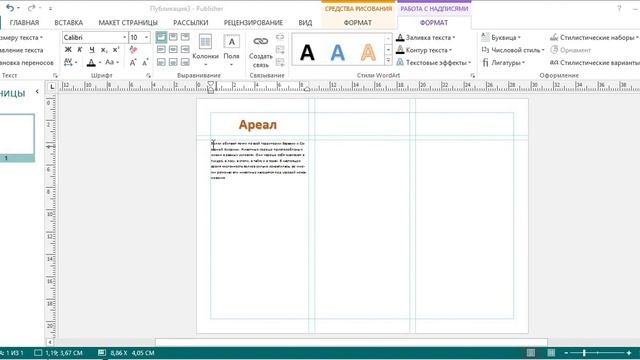Viewport: 640px width, 360px height.
Task: Select align top center option
Action: 173,38
